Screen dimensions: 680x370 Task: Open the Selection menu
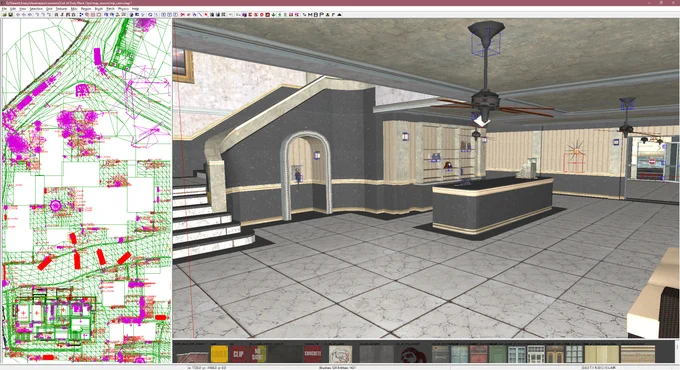point(36,9)
